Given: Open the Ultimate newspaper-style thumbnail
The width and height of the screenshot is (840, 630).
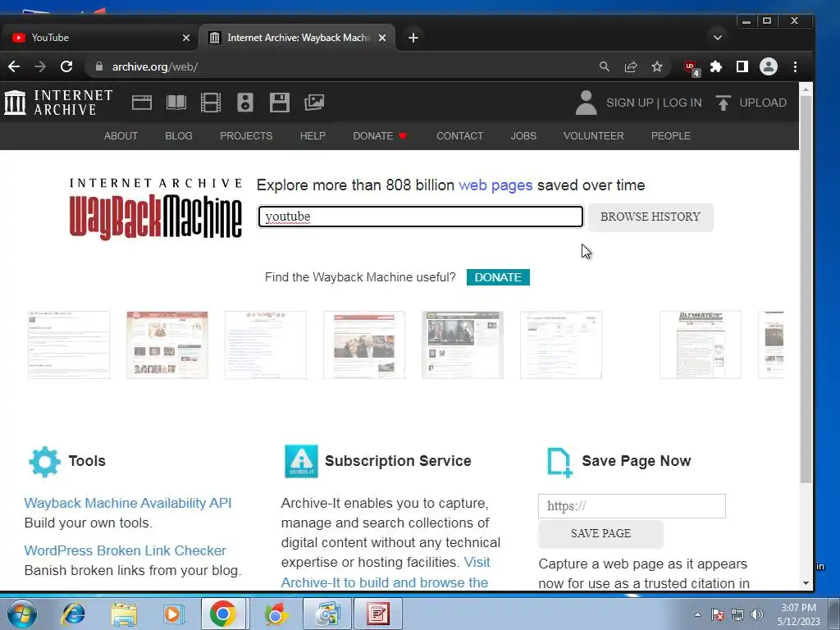Looking at the screenshot, I should click(x=701, y=345).
